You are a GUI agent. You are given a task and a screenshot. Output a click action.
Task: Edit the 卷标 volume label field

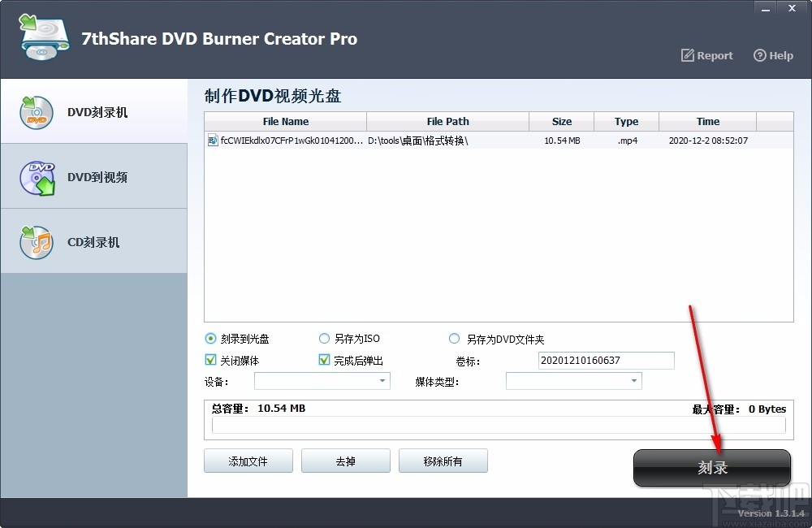(605, 360)
